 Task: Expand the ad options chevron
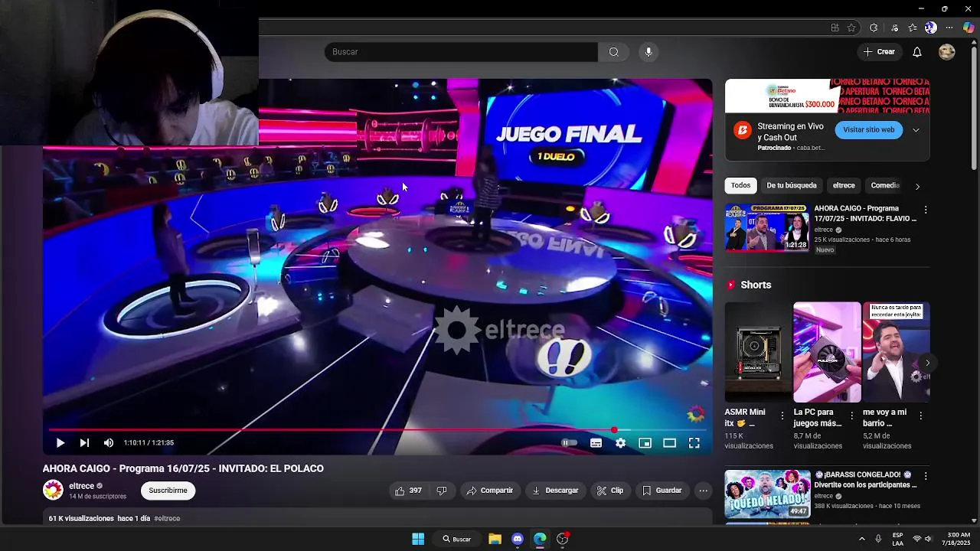(x=916, y=130)
